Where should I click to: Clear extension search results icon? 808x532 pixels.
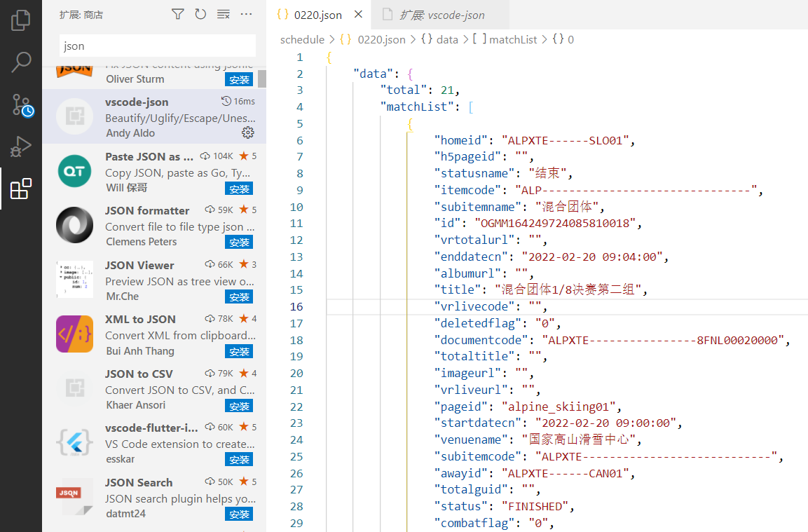[x=223, y=15]
